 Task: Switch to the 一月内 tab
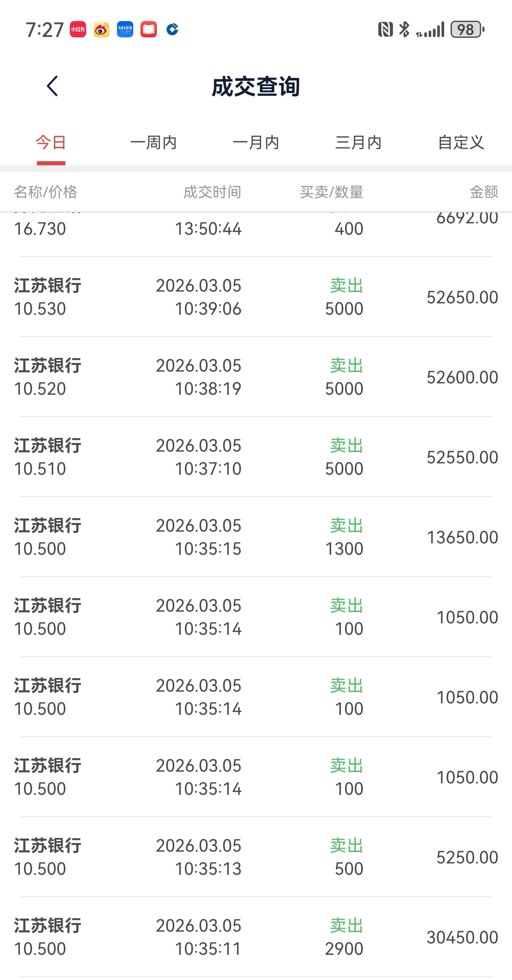(x=256, y=143)
